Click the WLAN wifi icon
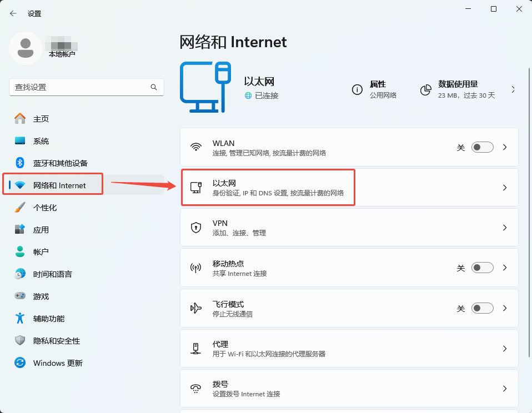 click(196, 147)
